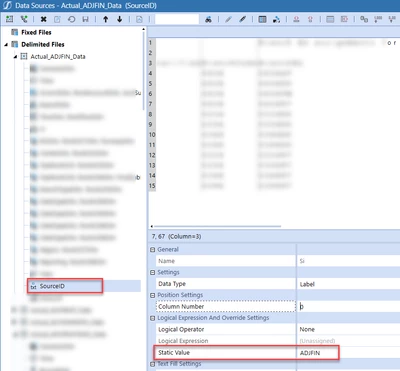Viewport: 400px width, 371px height.
Task: Click the green branching-arrows toolbar icon
Action: (x=24, y=19)
